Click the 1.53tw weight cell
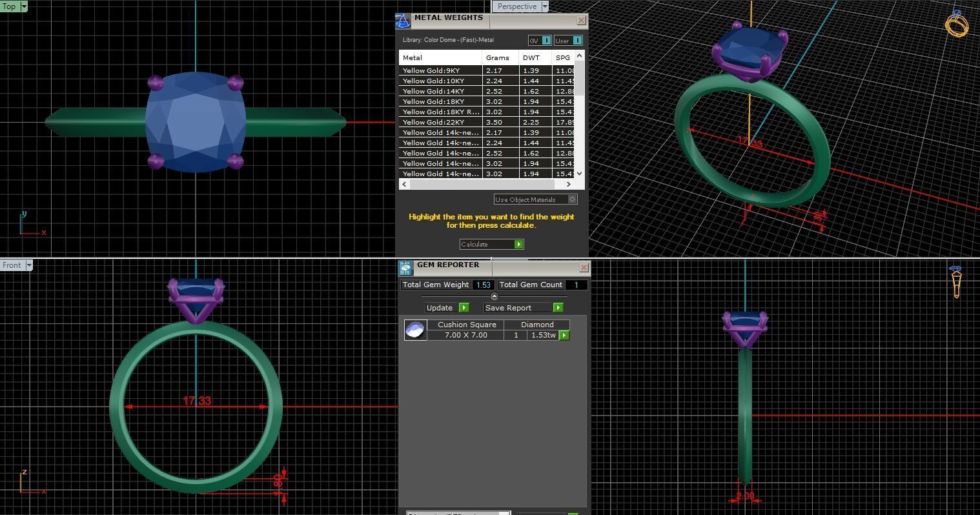The width and height of the screenshot is (980, 515). pos(543,335)
